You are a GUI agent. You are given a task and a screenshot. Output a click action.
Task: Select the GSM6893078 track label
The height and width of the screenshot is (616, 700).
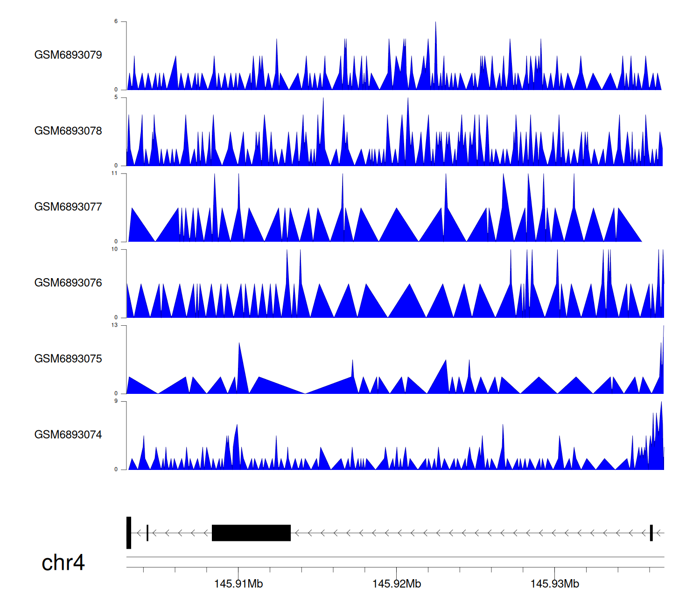68,131
